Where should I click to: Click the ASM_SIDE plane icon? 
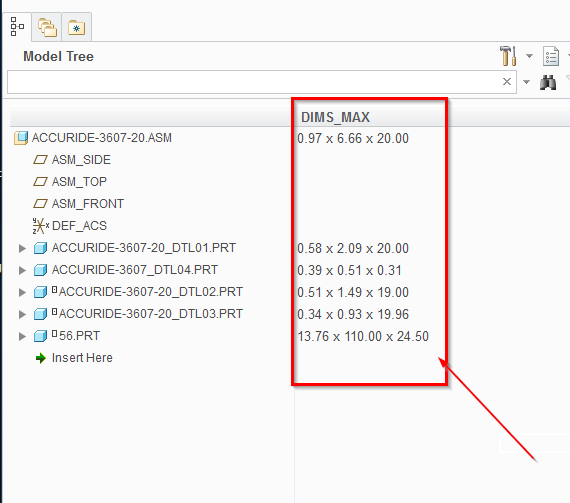click(40, 160)
